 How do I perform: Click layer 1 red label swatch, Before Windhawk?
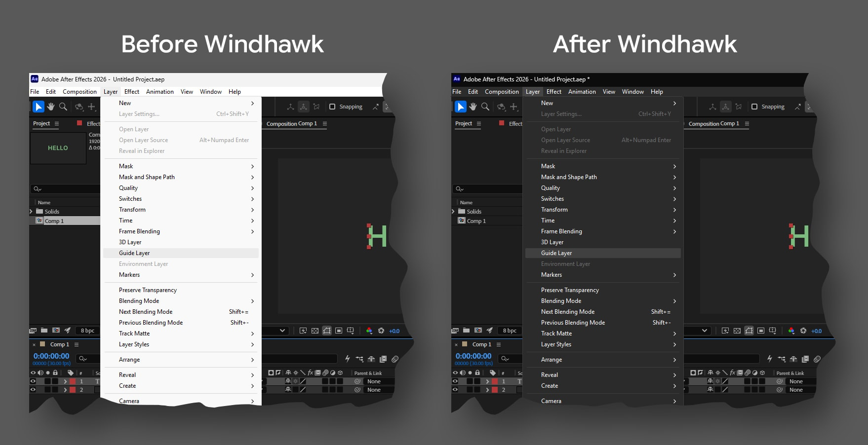[x=73, y=381]
